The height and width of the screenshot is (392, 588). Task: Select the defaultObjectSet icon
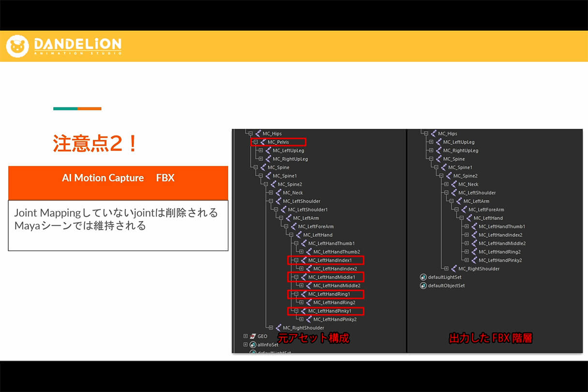pyautogui.click(x=423, y=286)
